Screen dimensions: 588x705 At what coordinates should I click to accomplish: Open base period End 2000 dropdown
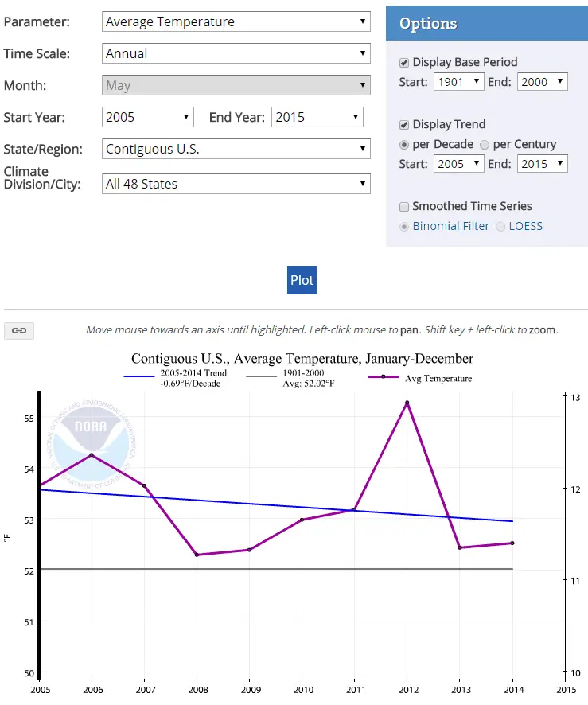(542, 81)
